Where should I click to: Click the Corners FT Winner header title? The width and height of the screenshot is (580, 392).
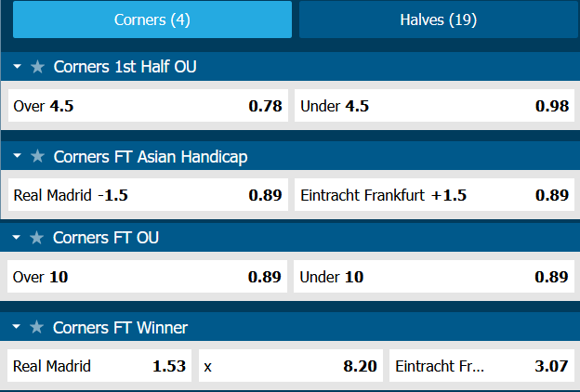121,328
